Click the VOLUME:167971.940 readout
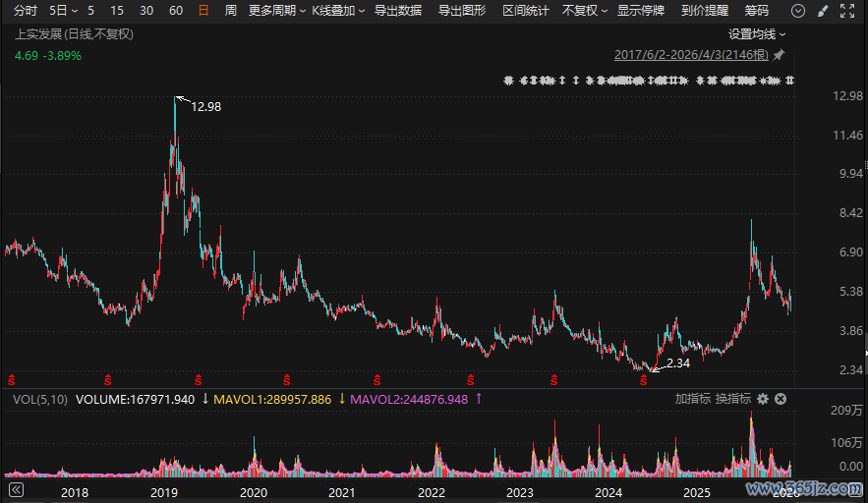 point(135,400)
